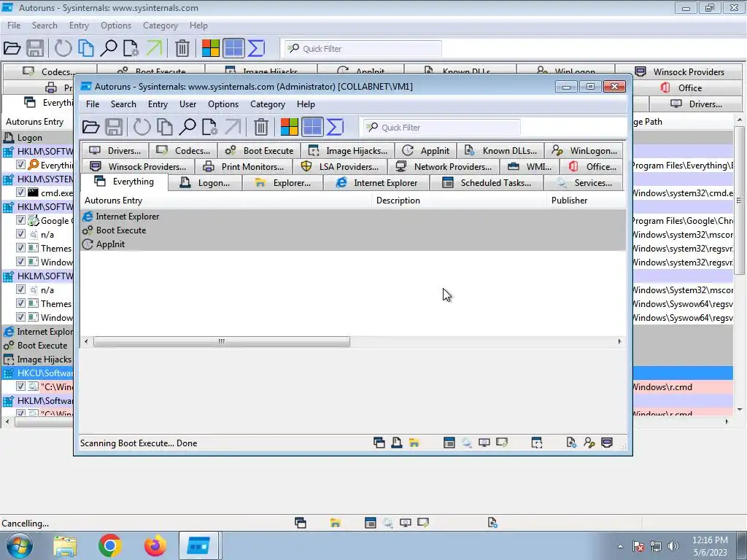Open Find magnifier in front Autoruns toolbar
The width and height of the screenshot is (747, 560).
(x=187, y=127)
